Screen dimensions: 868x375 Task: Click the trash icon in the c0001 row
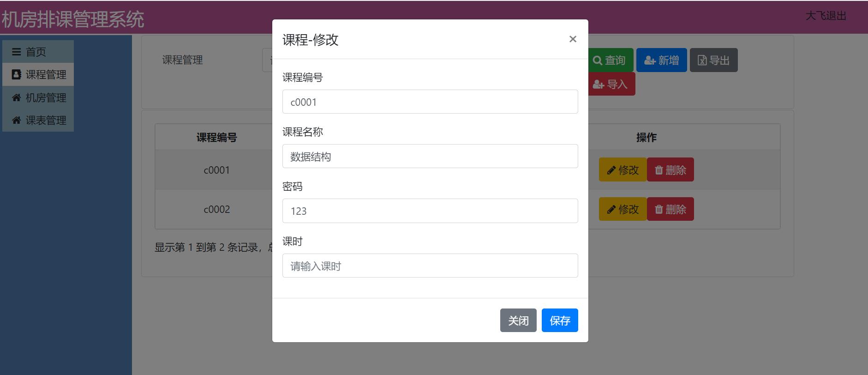658,170
